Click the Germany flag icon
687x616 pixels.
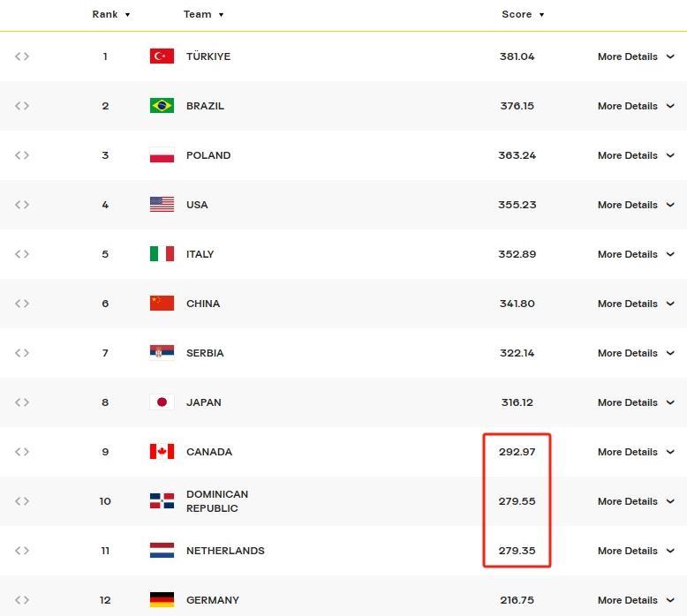(162, 600)
